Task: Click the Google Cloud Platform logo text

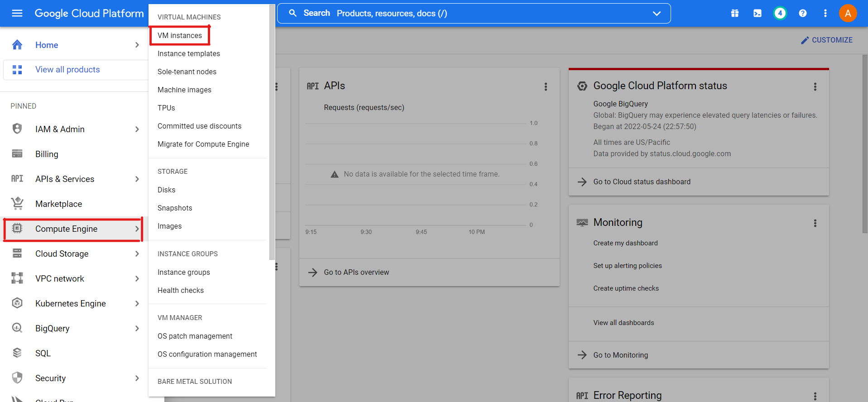Action: point(89,13)
